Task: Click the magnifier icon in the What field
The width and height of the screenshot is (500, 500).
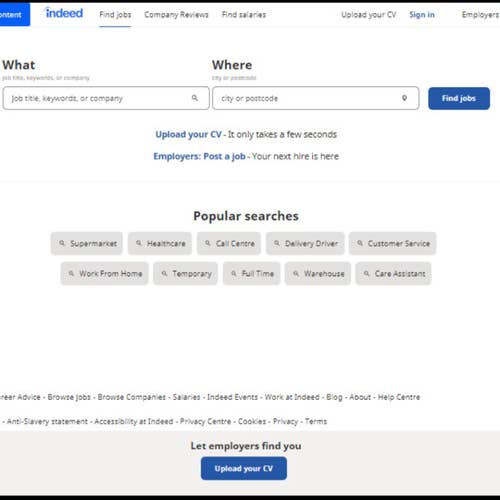Action: (x=195, y=98)
